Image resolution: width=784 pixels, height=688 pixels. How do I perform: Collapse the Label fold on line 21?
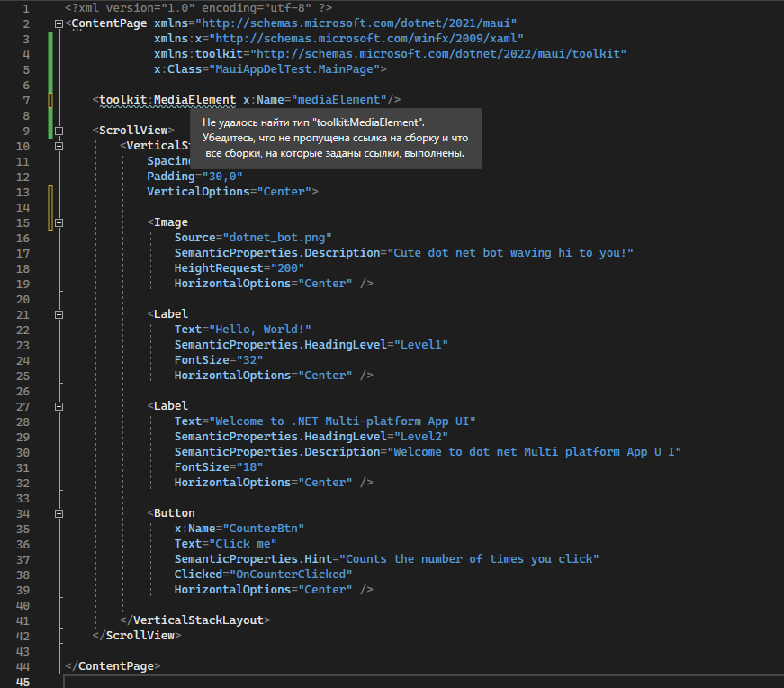tap(59, 314)
